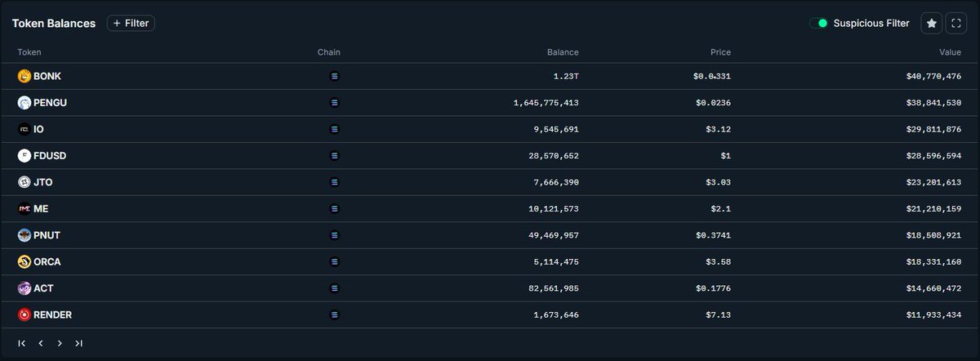Viewport: 980px width, 361px height.
Task: Click the PENGU token icon
Action: click(24, 103)
